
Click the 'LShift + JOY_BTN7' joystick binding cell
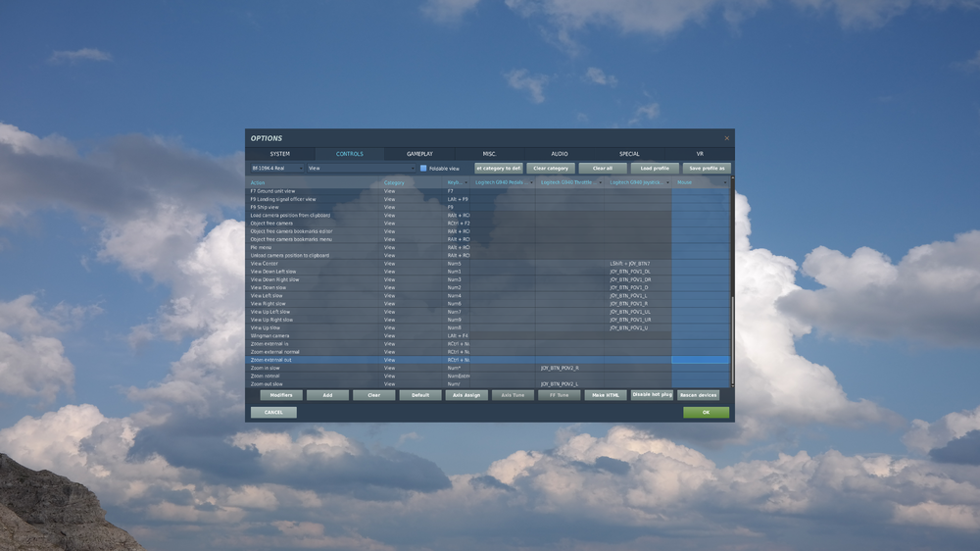(x=638, y=264)
